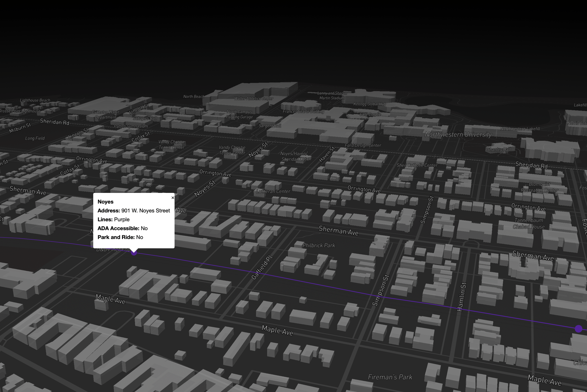Click the Lutheran Center label
This screenshot has width=587, height=392.
(273, 192)
